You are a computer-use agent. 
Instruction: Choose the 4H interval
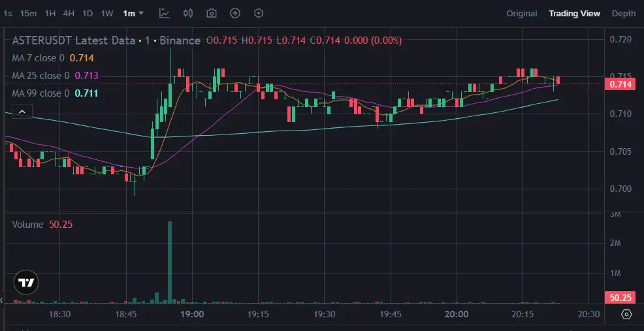[69, 13]
